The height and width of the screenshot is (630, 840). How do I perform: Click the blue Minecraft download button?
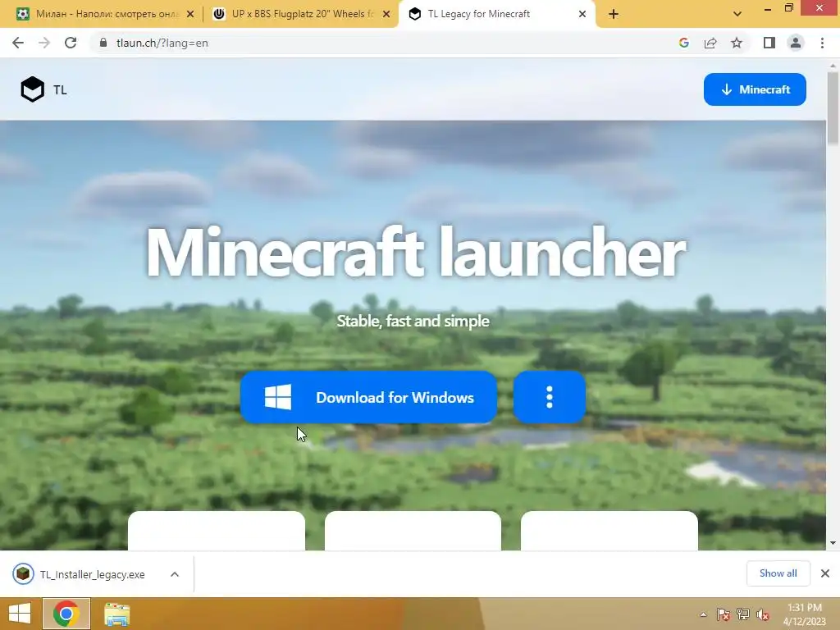[755, 89]
